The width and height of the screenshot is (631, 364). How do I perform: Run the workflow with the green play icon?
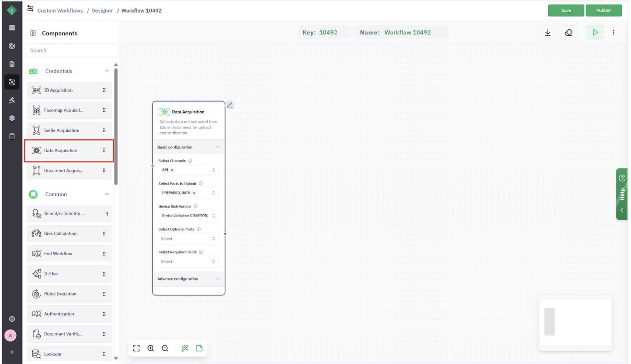595,32
